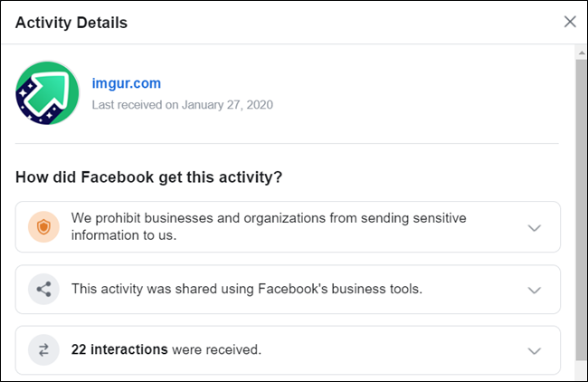Click the orange shield icon
This screenshot has width=588, height=382.
pos(43,226)
